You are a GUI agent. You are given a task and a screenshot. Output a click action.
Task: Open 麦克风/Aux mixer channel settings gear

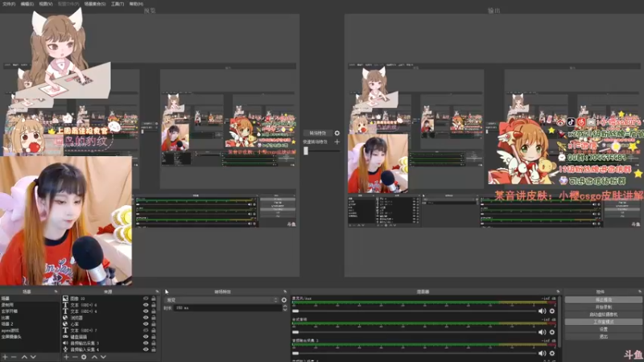coord(552,311)
